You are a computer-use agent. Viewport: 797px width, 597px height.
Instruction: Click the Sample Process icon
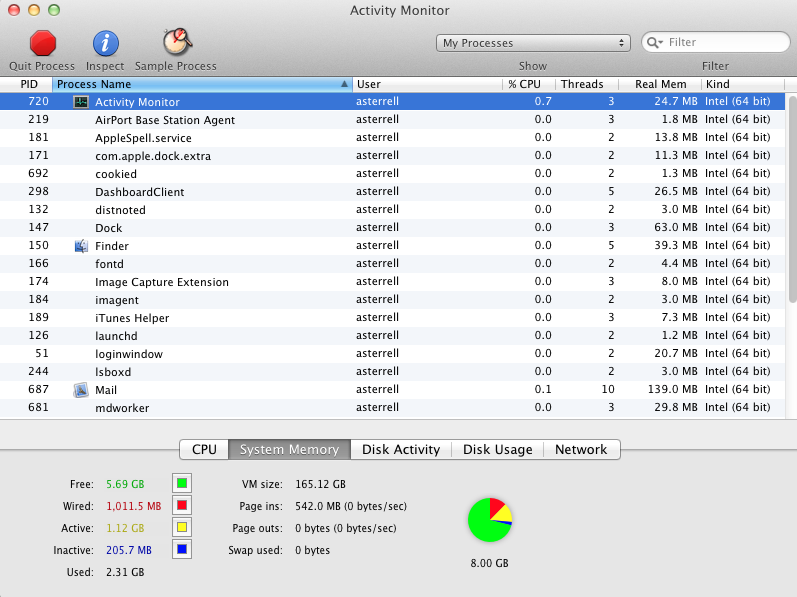tap(177, 42)
